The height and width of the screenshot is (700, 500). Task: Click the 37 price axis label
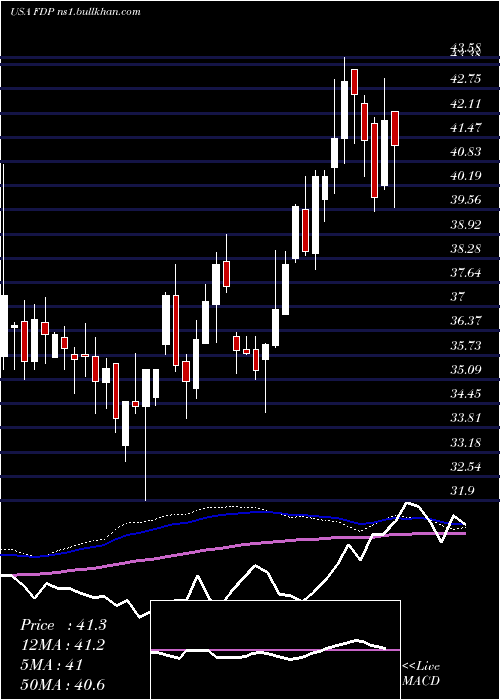tap(458, 296)
